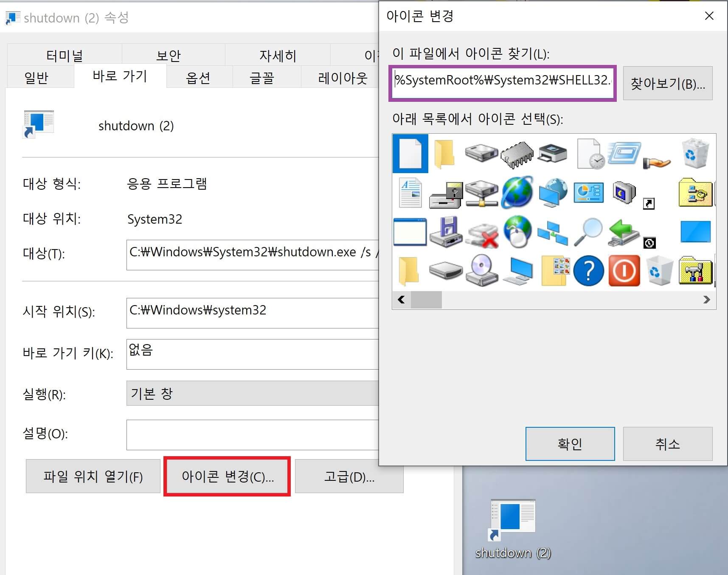Screen dimensions: 728x575
Task: Select the magnifying glass search icon
Action: 588,232
